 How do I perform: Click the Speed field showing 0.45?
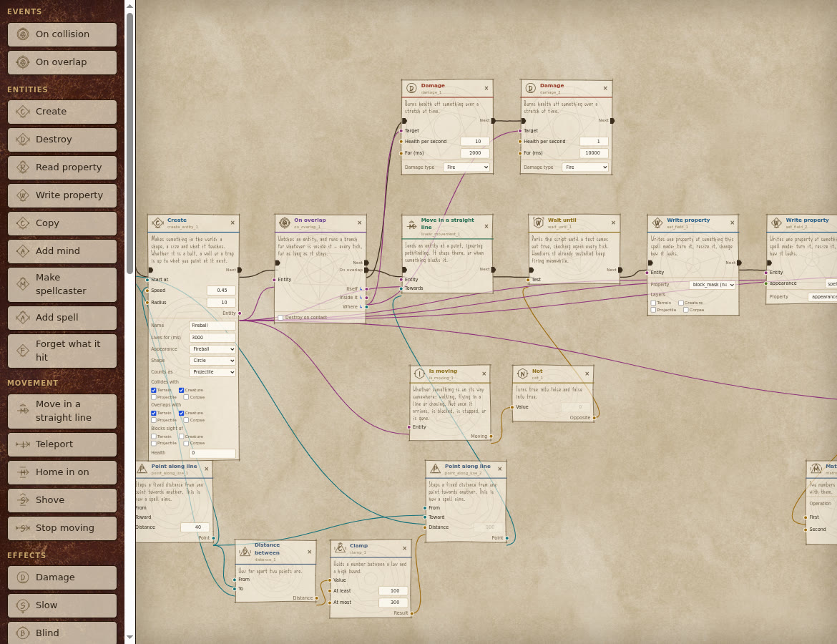221,291
